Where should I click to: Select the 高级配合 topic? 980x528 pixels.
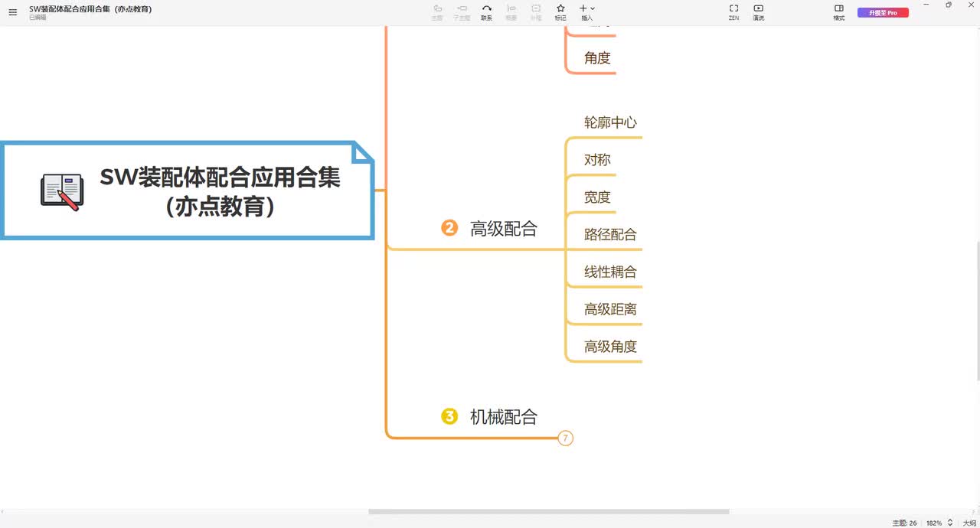[x=504, y=228]
